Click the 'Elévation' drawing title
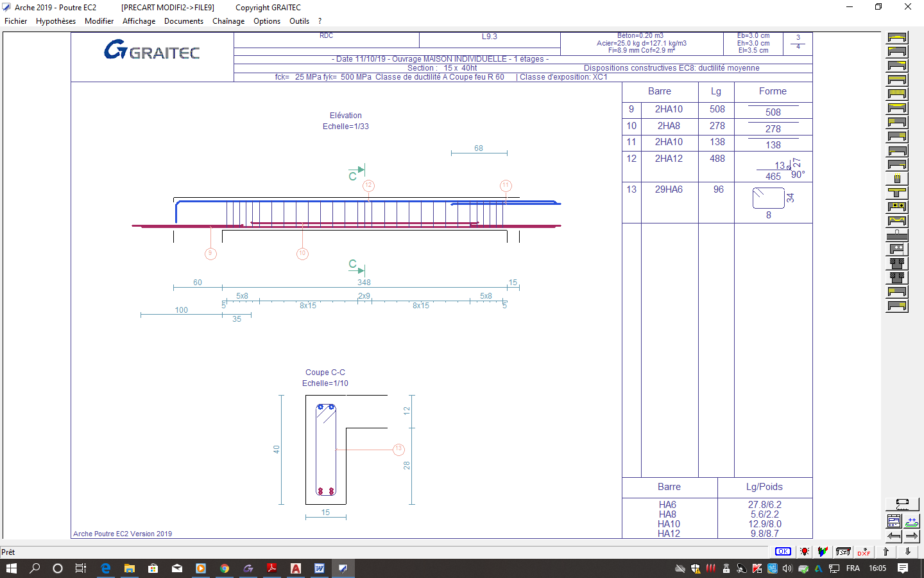This screenshot has width=924, height=578. pos(346,116)
